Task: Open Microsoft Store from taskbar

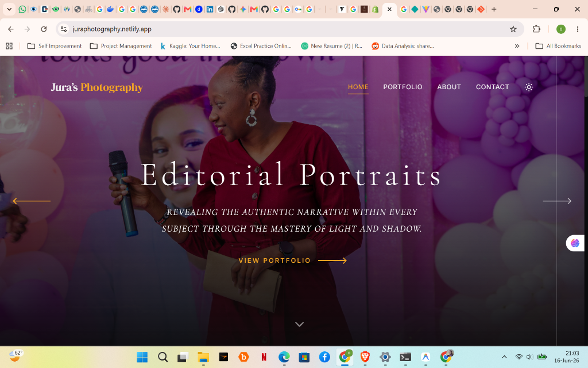Action: click(304, 357)
